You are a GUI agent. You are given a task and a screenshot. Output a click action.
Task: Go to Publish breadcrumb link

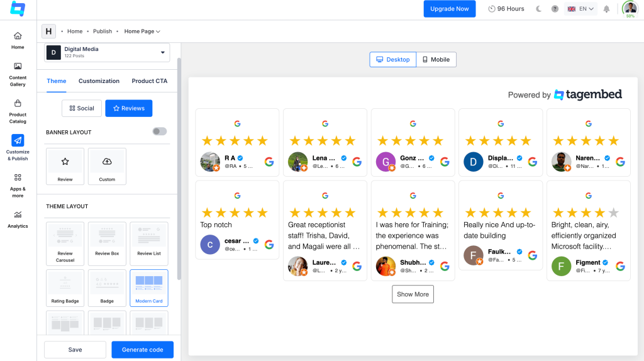(x=103, y=31)
